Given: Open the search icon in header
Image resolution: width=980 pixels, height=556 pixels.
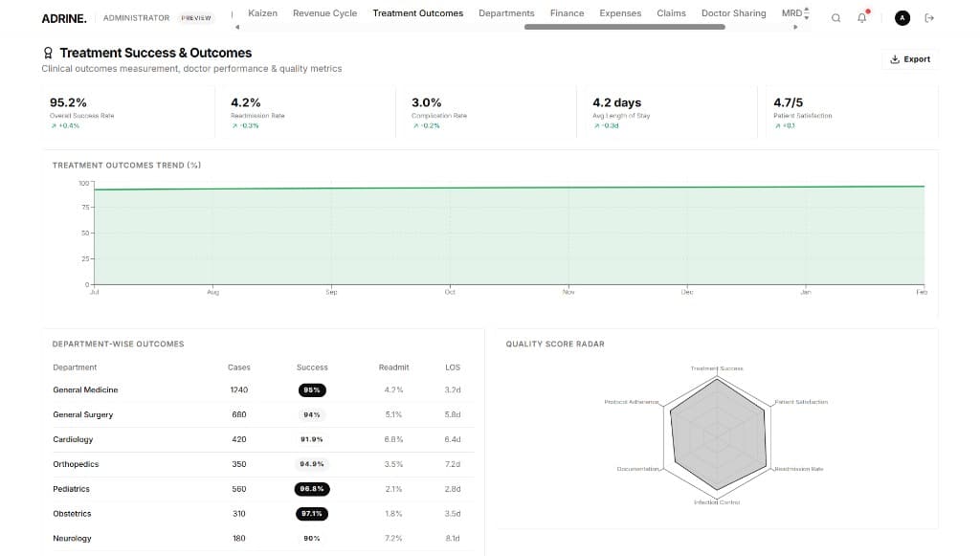Looking at the screenshot, I should (x=835, y=18).
